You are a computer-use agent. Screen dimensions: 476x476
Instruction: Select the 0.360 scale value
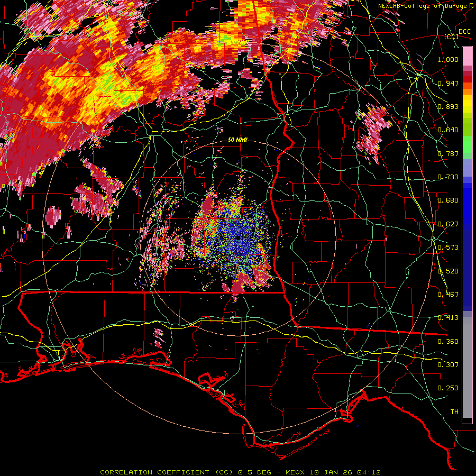[448, 341]
